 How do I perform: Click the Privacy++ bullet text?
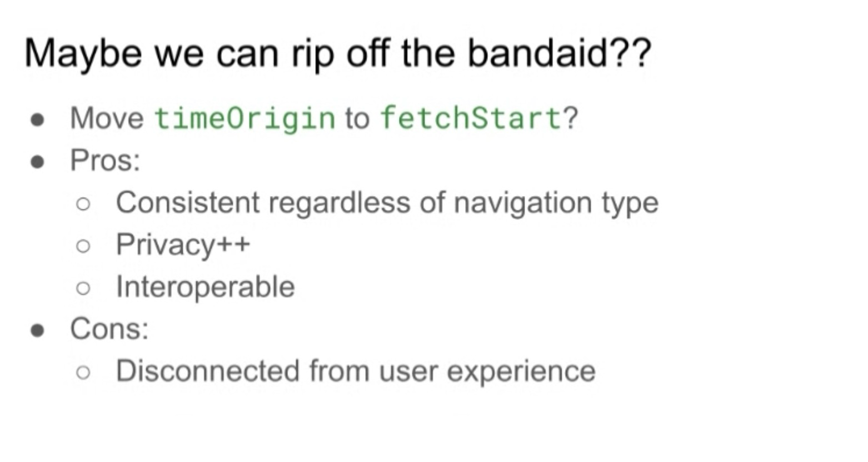(x=183, y=245)
